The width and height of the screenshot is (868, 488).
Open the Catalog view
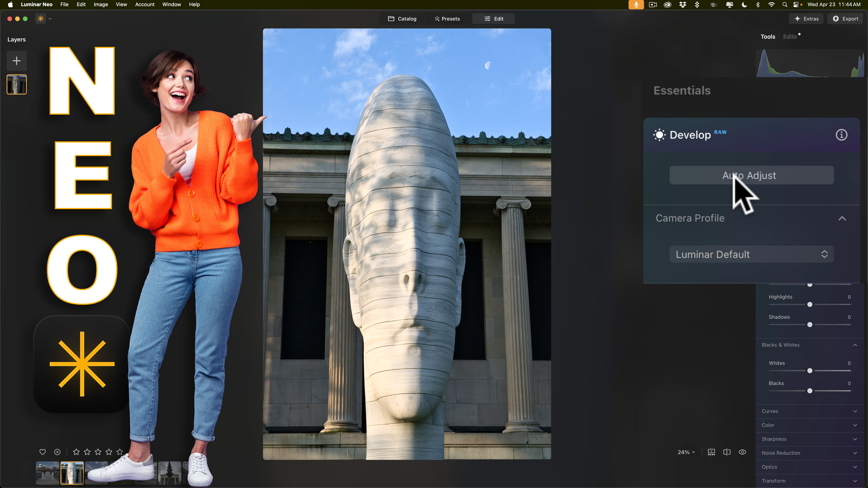pos(402,19)
